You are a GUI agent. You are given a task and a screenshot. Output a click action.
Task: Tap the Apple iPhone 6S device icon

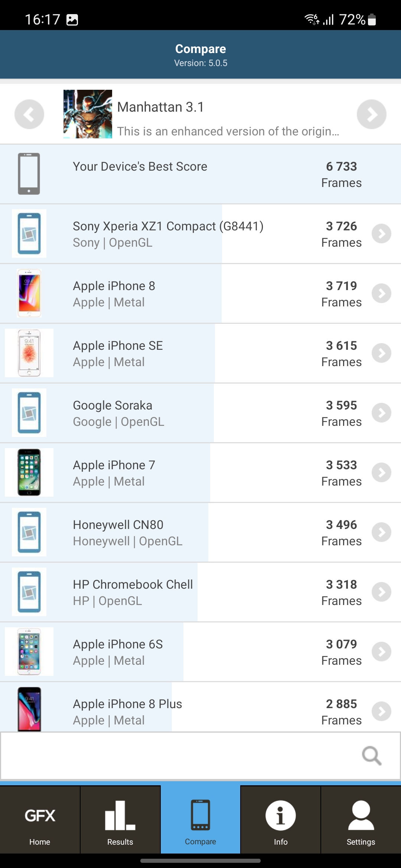click(29, 652)
